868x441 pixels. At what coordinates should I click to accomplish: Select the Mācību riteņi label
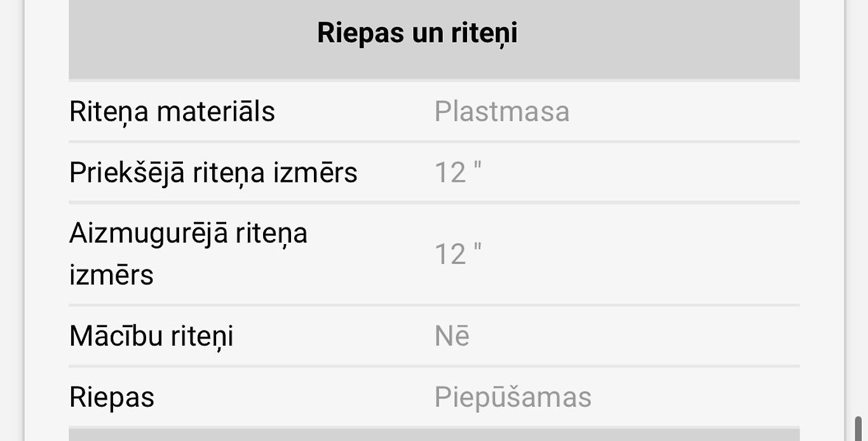[151, 336]
